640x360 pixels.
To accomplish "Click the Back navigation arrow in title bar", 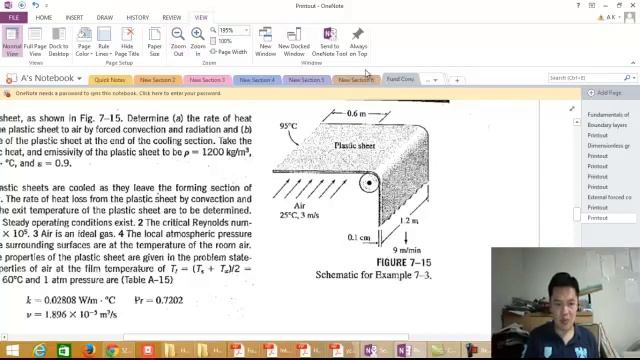I will click(x=22, y=5).
